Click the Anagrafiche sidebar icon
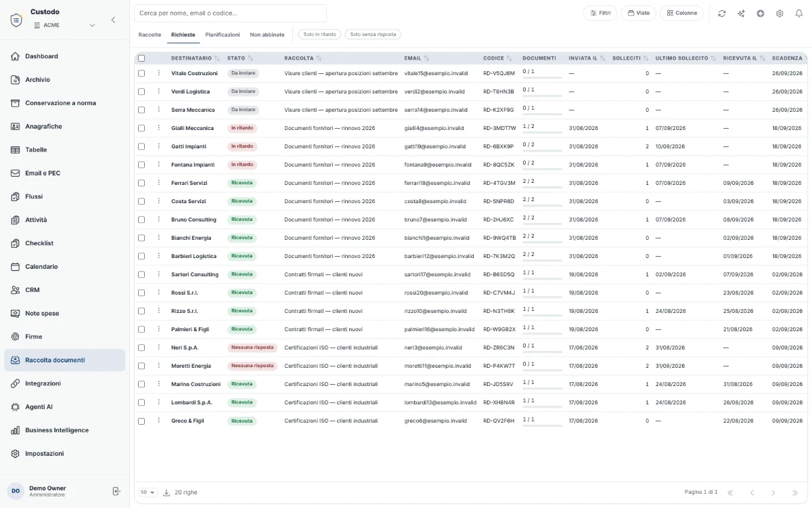 (15, 127)
